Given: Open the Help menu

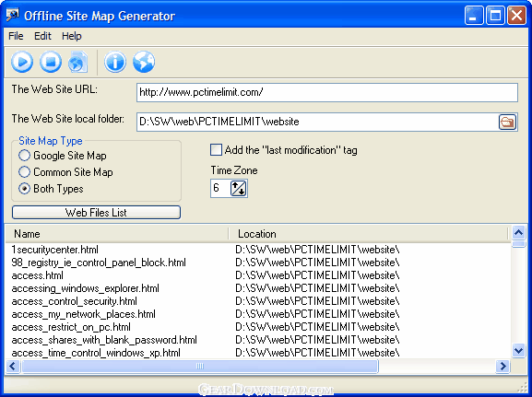Looking at the screenshot, I should (x=72, y=36).
